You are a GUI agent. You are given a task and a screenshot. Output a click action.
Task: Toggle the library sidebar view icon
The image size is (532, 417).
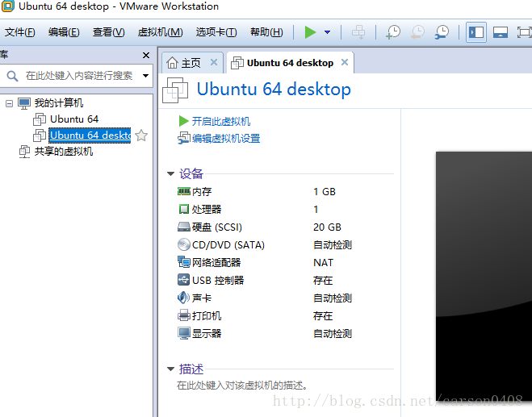(476, 32)
